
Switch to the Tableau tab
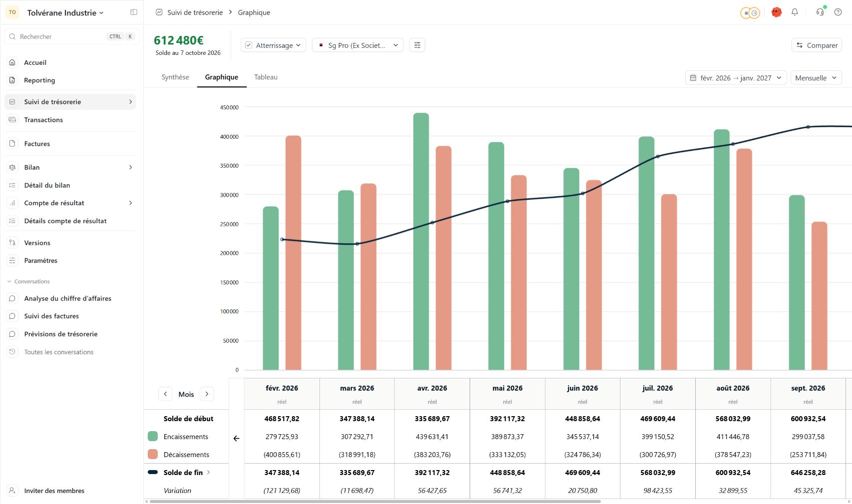(266, 77)
